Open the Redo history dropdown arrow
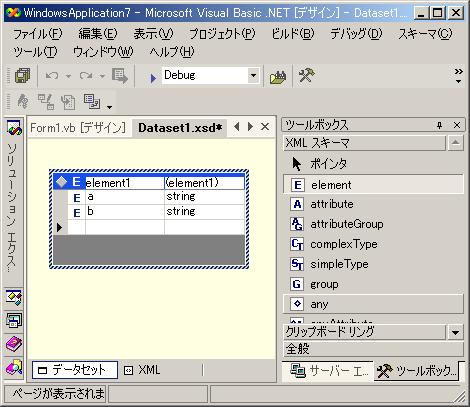Viewport: 470px width, 407px height. tap(102, 76)
